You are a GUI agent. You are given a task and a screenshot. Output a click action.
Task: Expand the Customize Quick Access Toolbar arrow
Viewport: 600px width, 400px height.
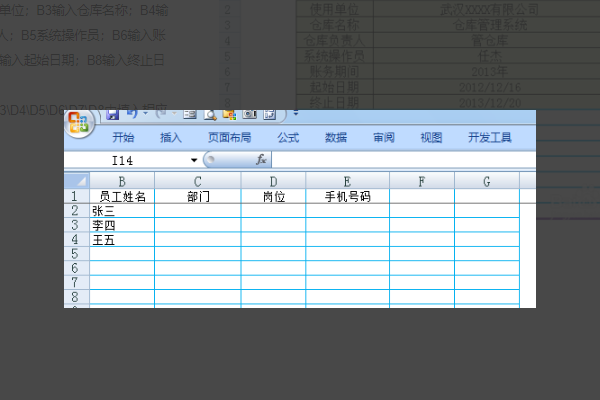295,113
